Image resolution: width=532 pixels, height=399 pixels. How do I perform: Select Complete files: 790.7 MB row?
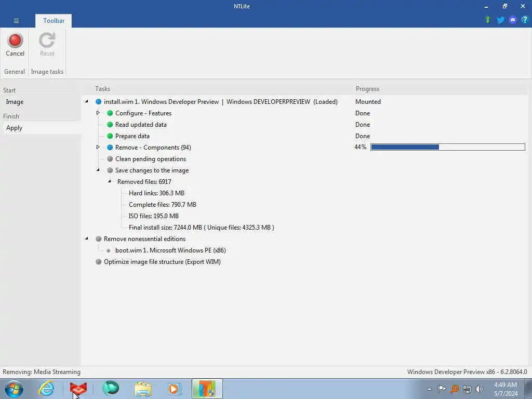pyautogui.click(x=163, y=205)
